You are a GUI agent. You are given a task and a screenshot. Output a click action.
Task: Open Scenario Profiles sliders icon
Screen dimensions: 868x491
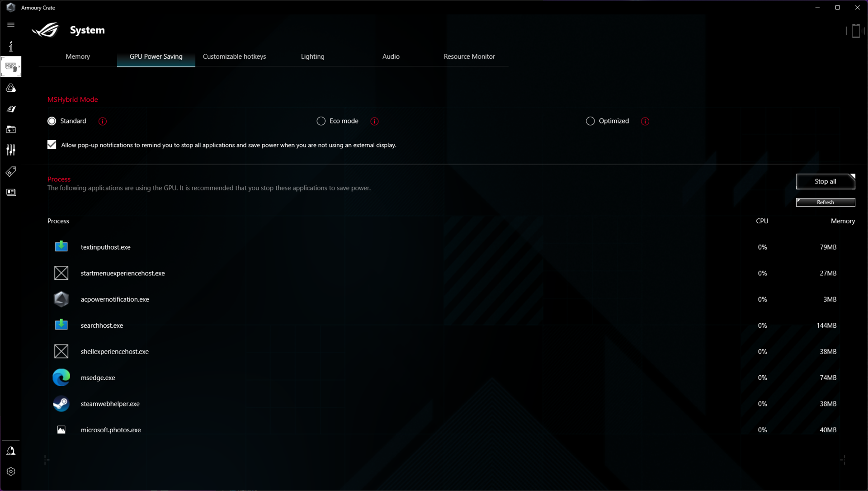pos(11,150)
